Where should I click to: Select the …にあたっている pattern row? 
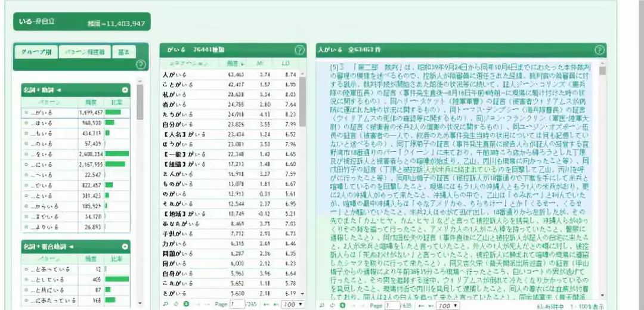tap(76, 300)
